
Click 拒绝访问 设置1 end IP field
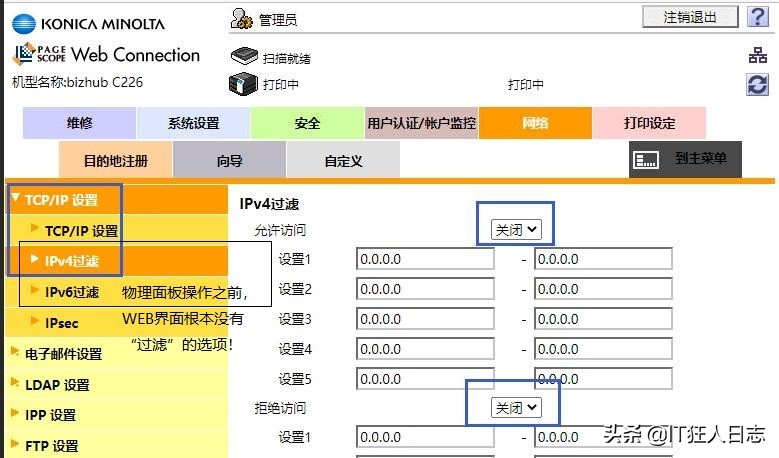603,437
